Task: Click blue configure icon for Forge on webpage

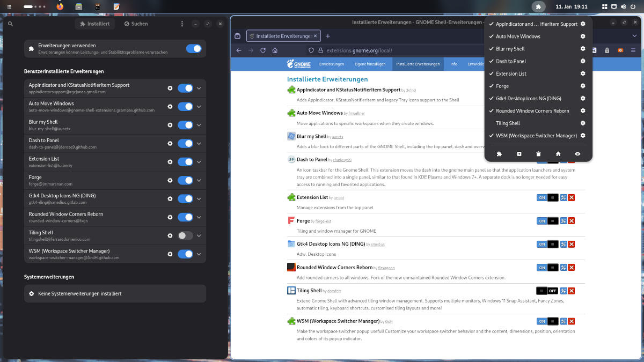Action: pyautogui.click(x=563, y=221)
